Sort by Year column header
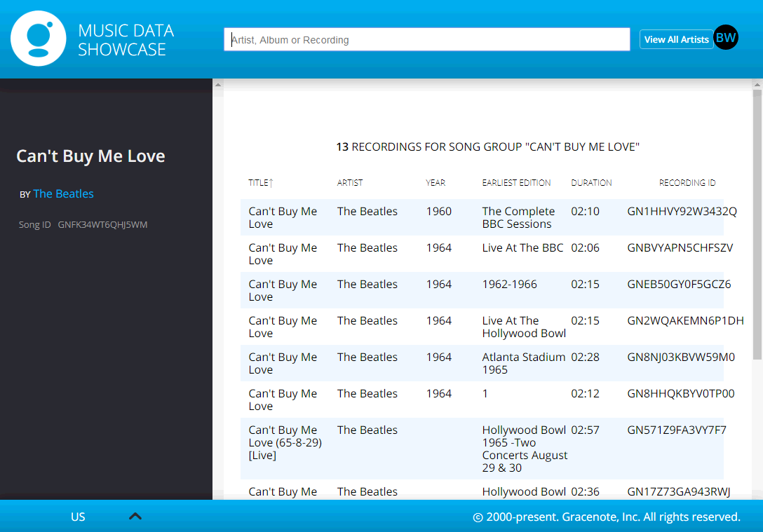 [x=435, y=183]
